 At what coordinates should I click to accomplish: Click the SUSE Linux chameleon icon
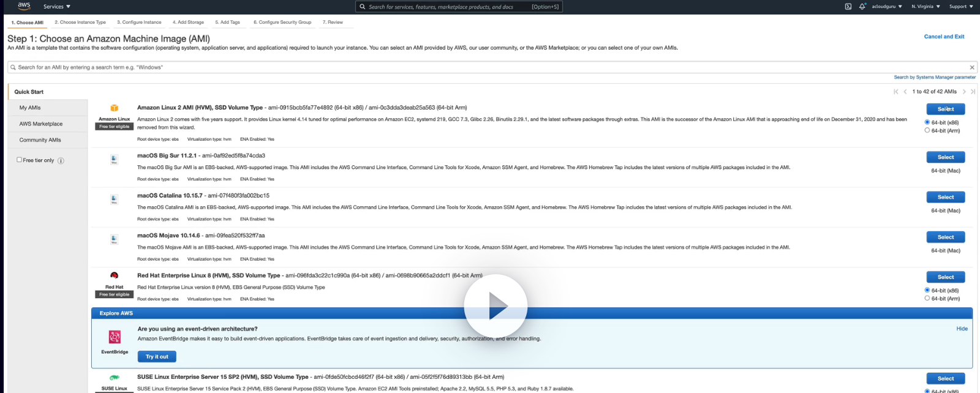pyautogui.click(x=115, y=378)
